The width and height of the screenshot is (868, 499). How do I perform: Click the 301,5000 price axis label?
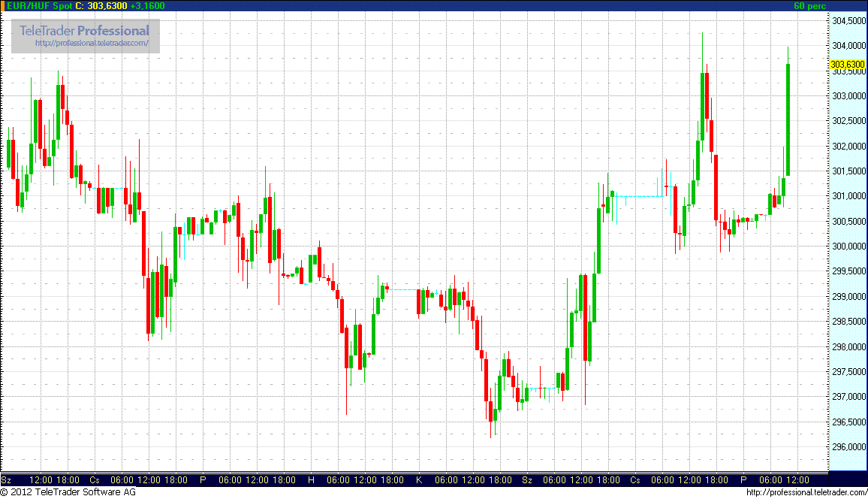coord(848,171)
